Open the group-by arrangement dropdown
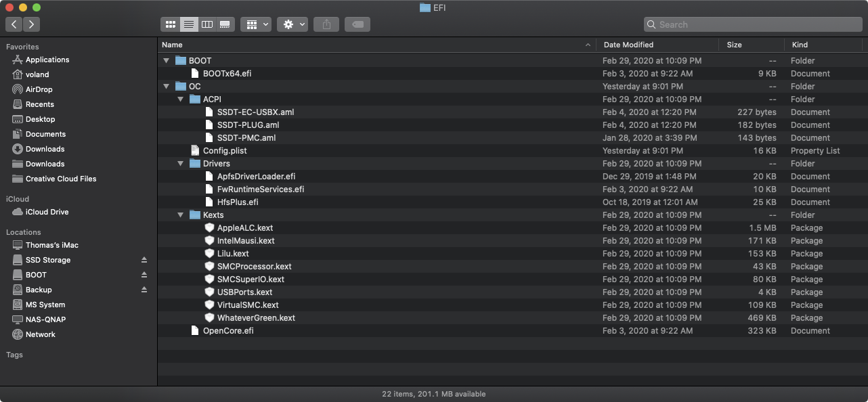 tap(256, 24)
